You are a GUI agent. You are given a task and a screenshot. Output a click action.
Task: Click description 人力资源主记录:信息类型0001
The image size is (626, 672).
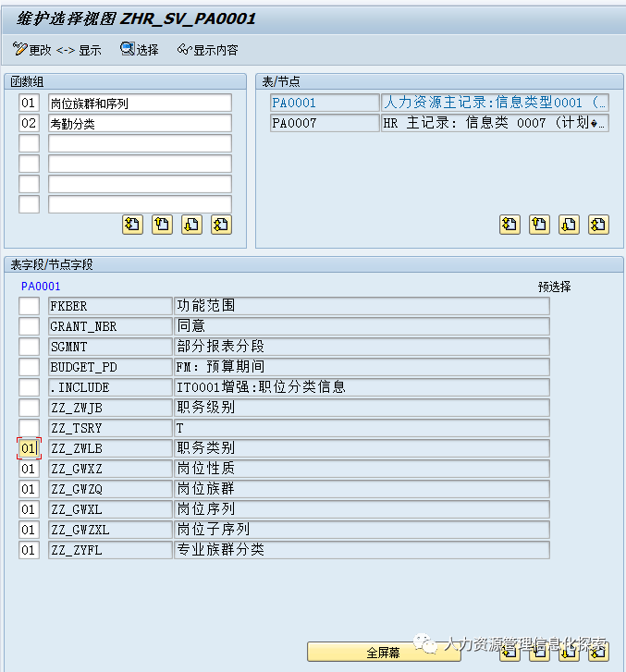496,103
